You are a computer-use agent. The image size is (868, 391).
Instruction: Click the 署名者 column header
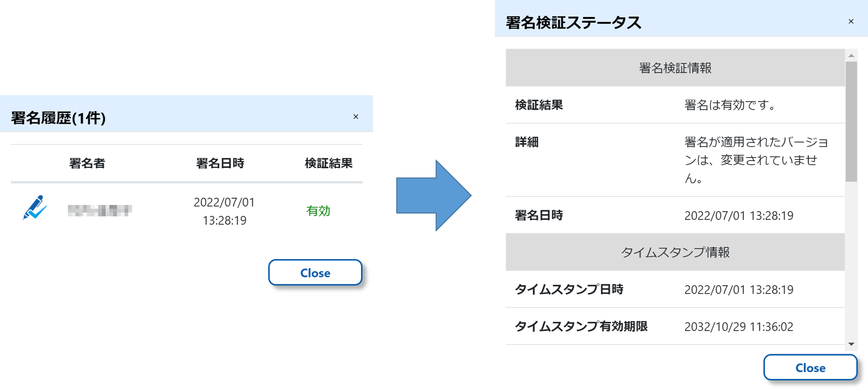tap(87, 163)
